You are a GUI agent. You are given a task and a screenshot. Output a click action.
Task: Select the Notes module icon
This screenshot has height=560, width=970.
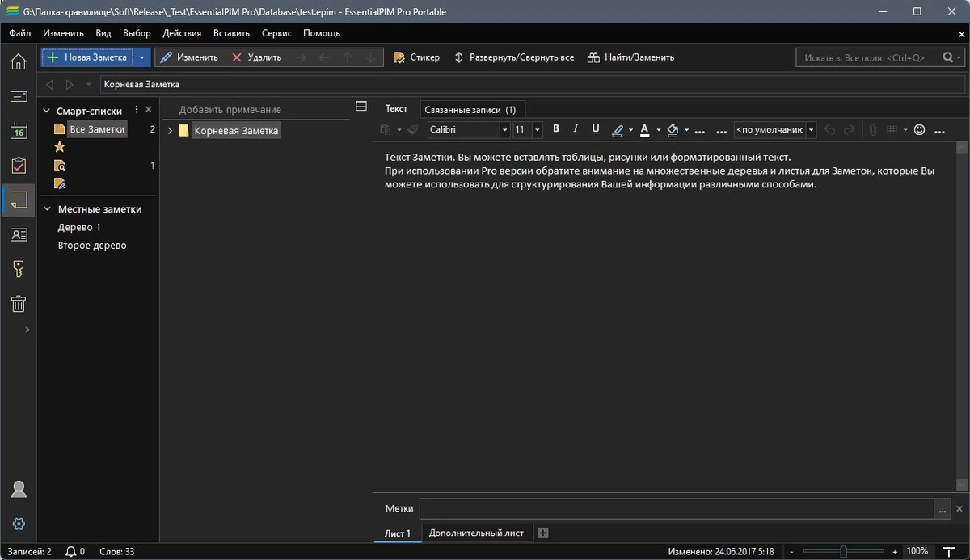[18, 200]
